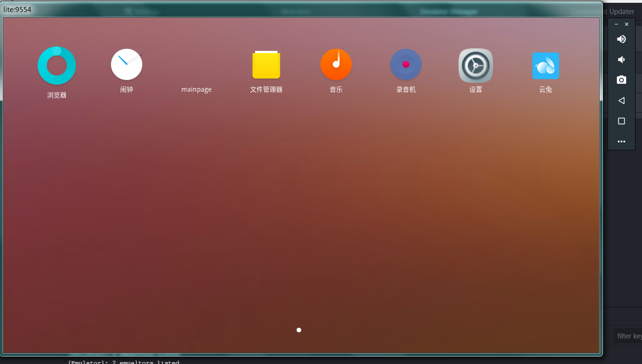
Task: Open the 浏览器 browser app
Action: (x=57, y=66)
